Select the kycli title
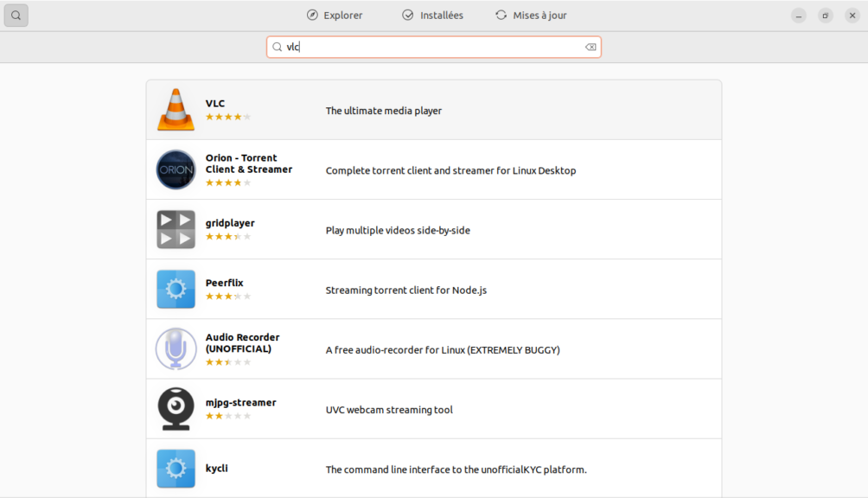This screenshot has height=498, width=868. coord(216,468)
